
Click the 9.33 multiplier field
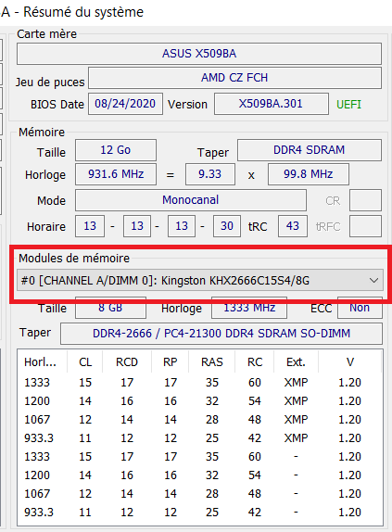click(210, 174)
